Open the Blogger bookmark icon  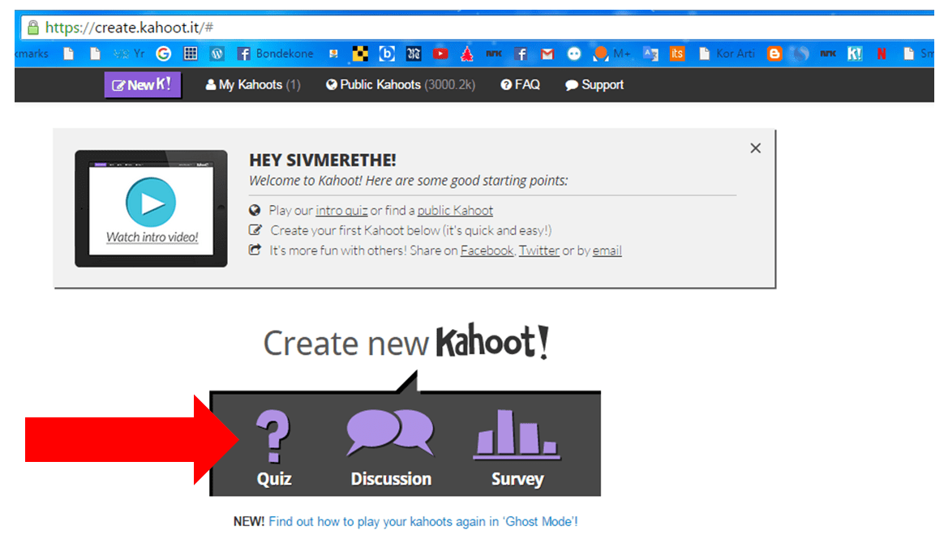775,53
